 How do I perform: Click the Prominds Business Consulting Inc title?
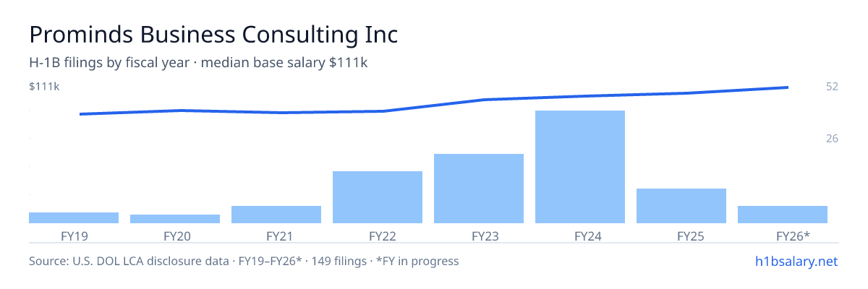click(x=213, y=34)
